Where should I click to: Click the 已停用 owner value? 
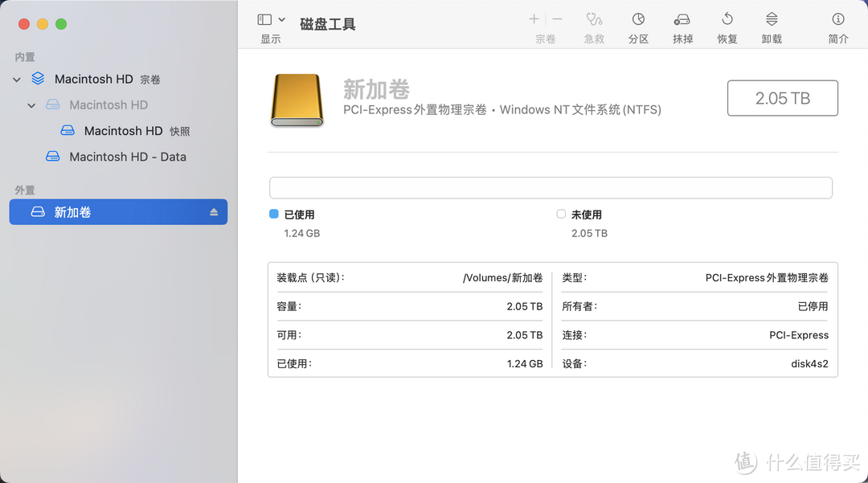tap(813, 306)
